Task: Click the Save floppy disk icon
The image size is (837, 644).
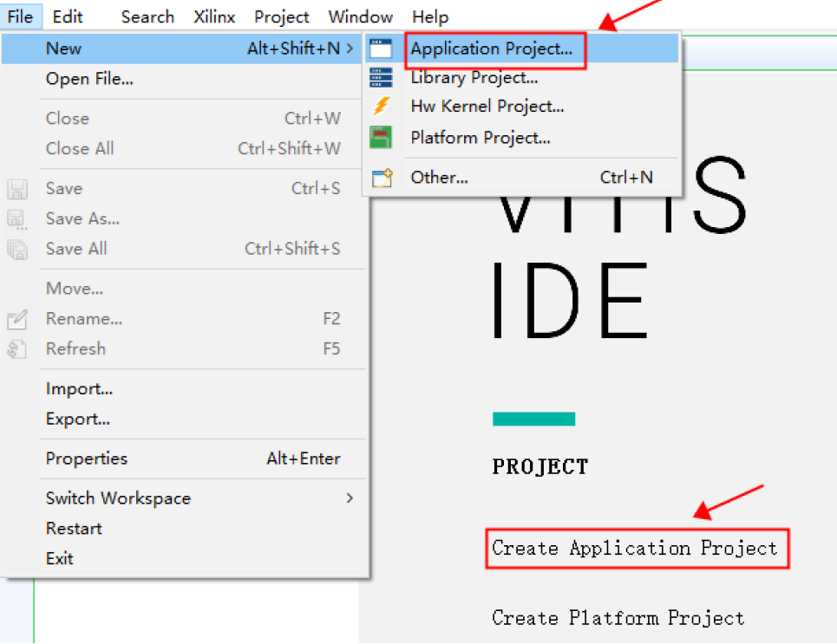Action: point(17,189)
